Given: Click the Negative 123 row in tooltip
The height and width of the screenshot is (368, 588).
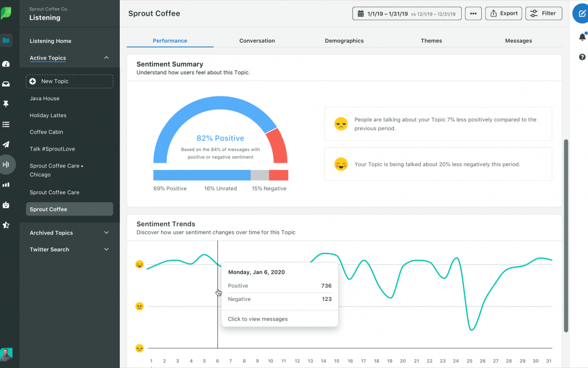Looking at the screenshot, I should coord(280,299).
